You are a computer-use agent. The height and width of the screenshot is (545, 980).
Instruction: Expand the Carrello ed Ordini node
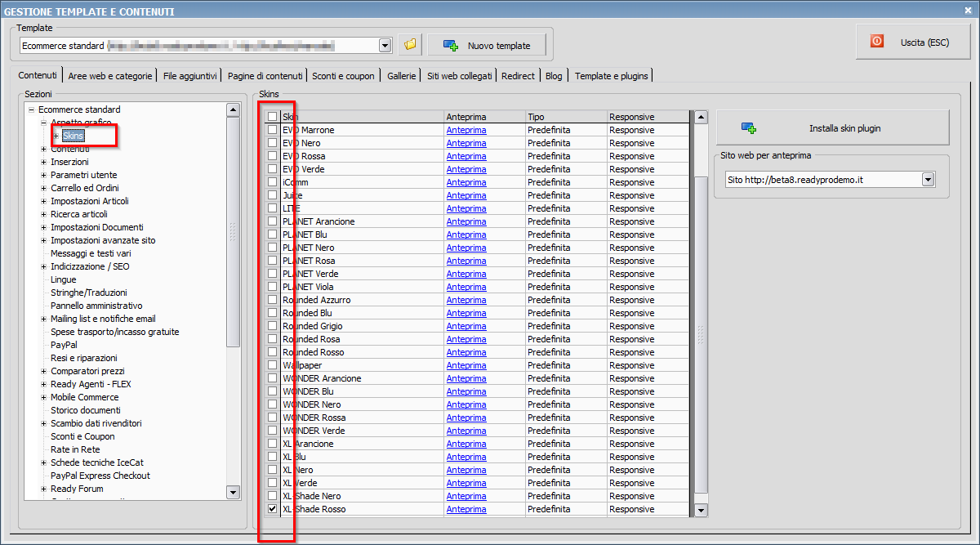[x=44, y=188]
